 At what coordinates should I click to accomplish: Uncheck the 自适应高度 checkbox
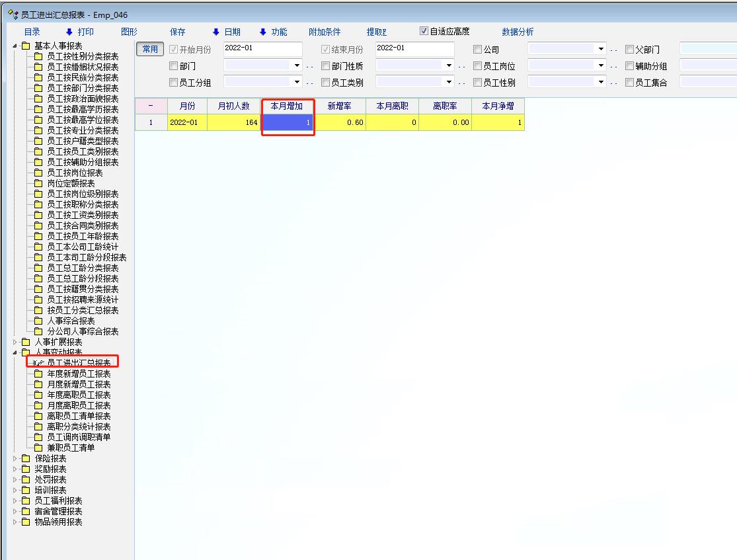point(424,31)
